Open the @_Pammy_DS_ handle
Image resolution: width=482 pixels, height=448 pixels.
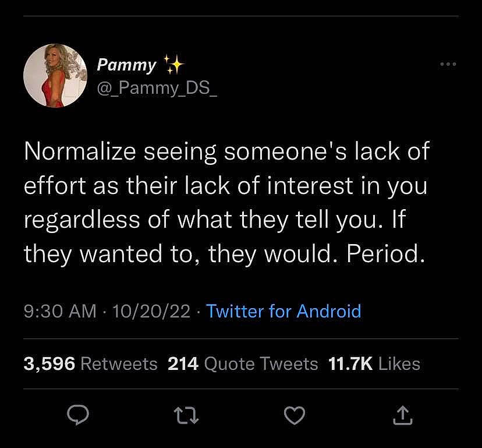click(x=157, y=89)
